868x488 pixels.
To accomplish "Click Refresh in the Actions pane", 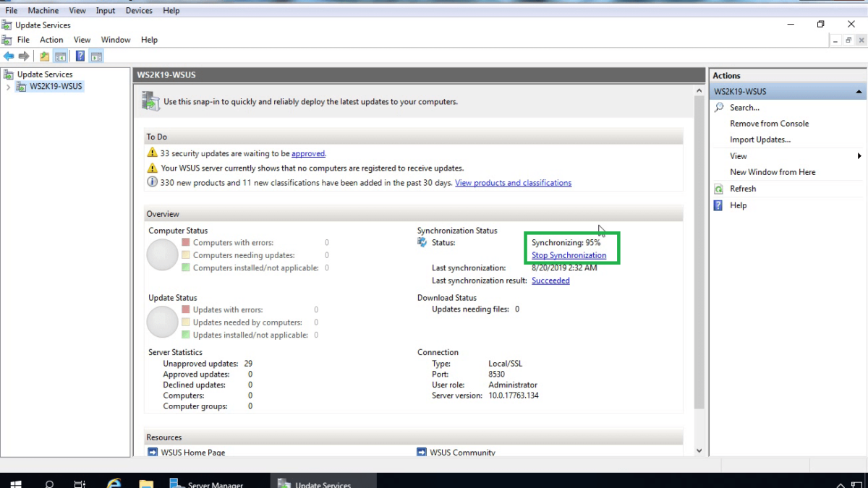I will (x=743, y=189).
